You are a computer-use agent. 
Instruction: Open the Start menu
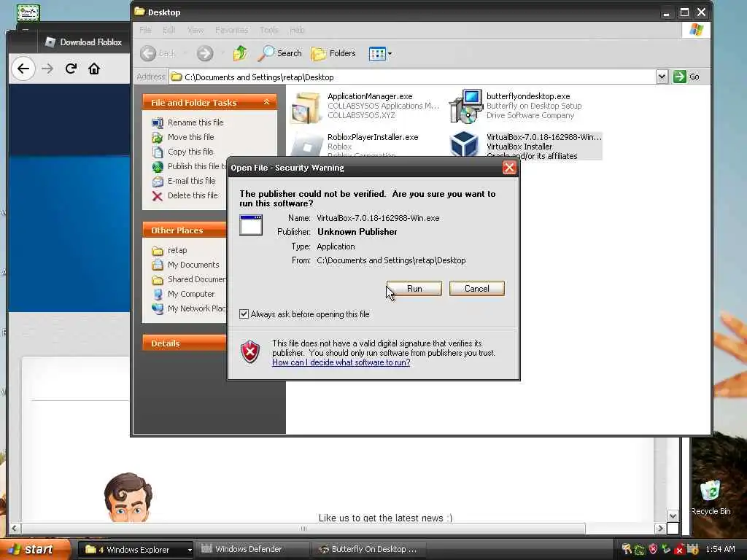[35, 549]
